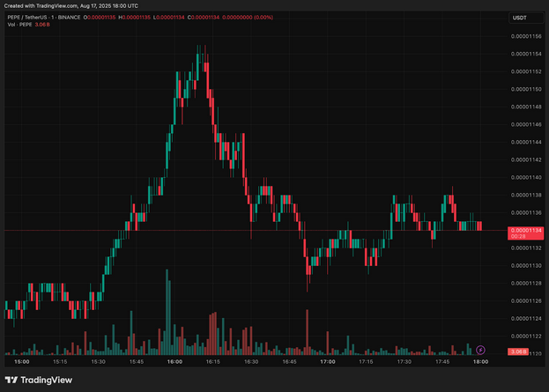This screenshot has height=392, width=549.
Task: Click the 0.00001130 price axis label
Action: [x=526, y=266]
